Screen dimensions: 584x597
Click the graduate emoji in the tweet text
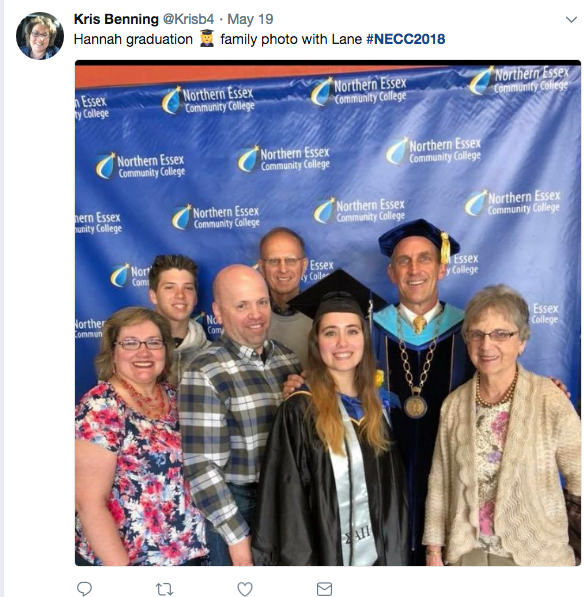click(207, 39)
